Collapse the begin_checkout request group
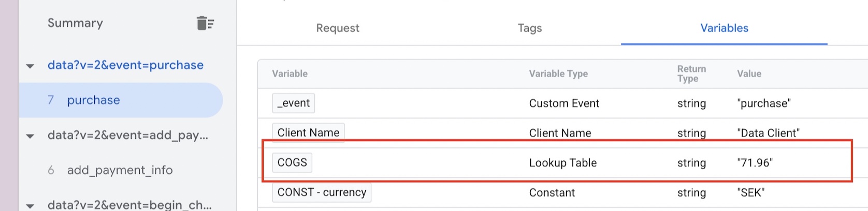The width and height of the screenshot is (868, 211). [30, 206]
